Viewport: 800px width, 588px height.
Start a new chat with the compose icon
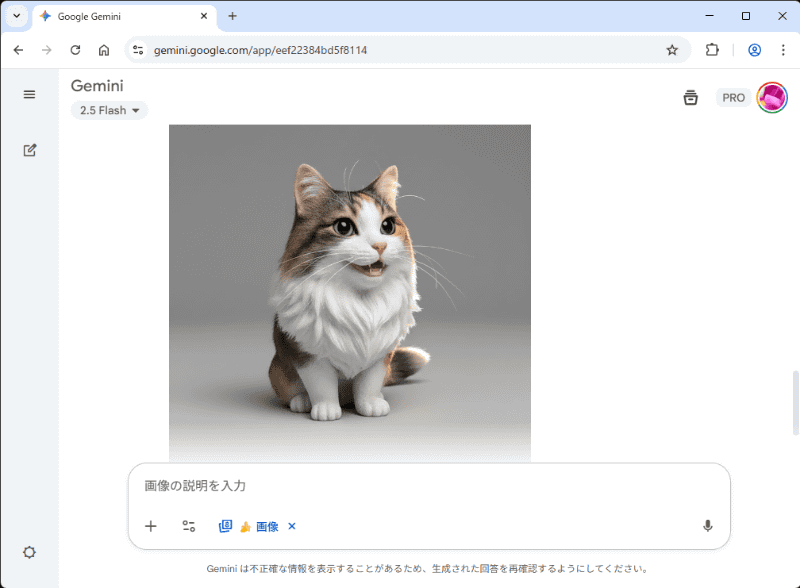pos(29,150)
